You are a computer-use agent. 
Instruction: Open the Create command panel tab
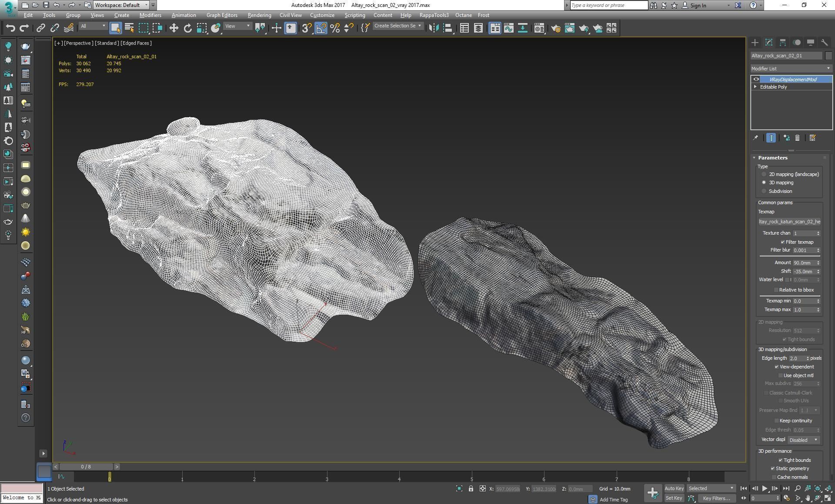pos(755,43)
